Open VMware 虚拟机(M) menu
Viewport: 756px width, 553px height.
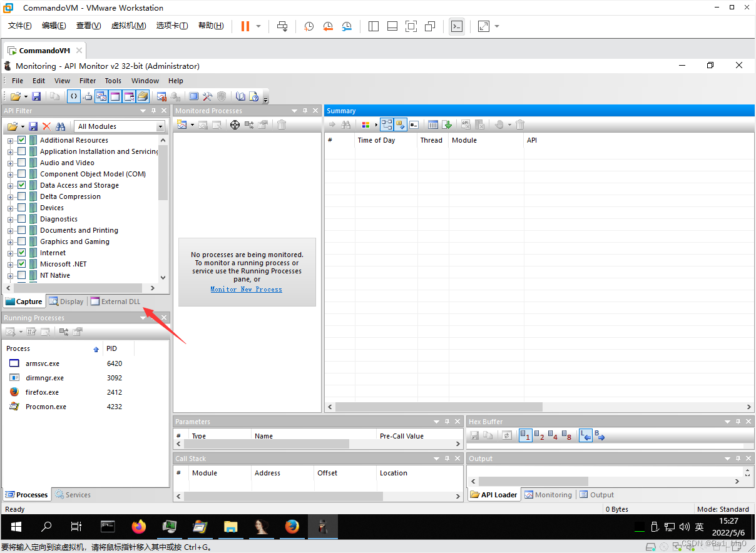click(x=128, y=26)
